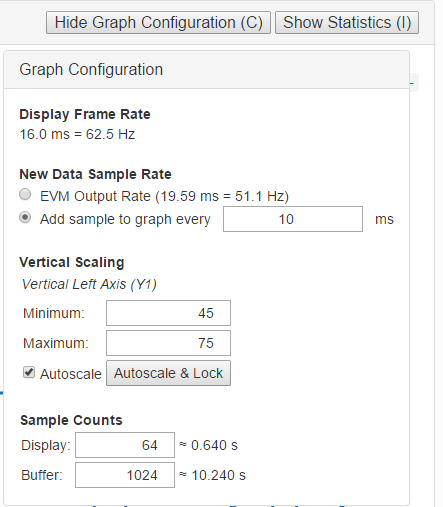Click the Autoscale & Lock button
This screenshot has height=507, width=443.
[168, 373]
